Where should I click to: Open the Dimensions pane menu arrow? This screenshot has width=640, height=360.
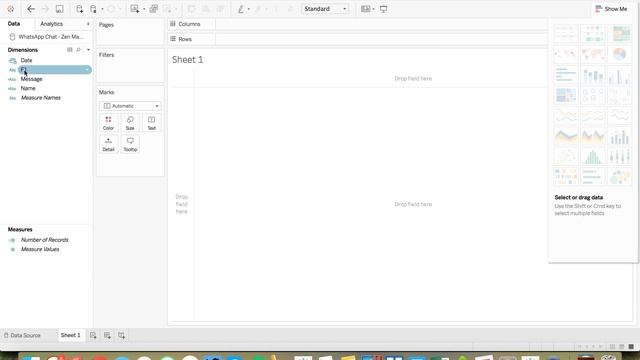88,50
